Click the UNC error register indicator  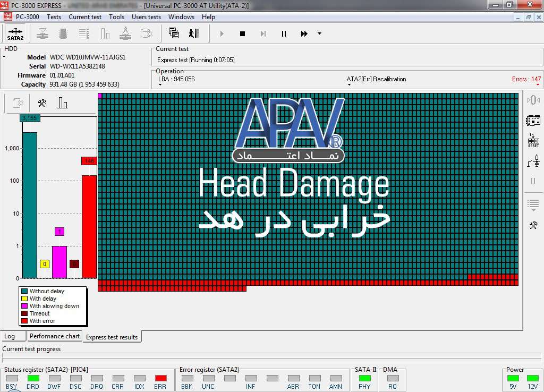pyautogui.click(x=208, y=378)
